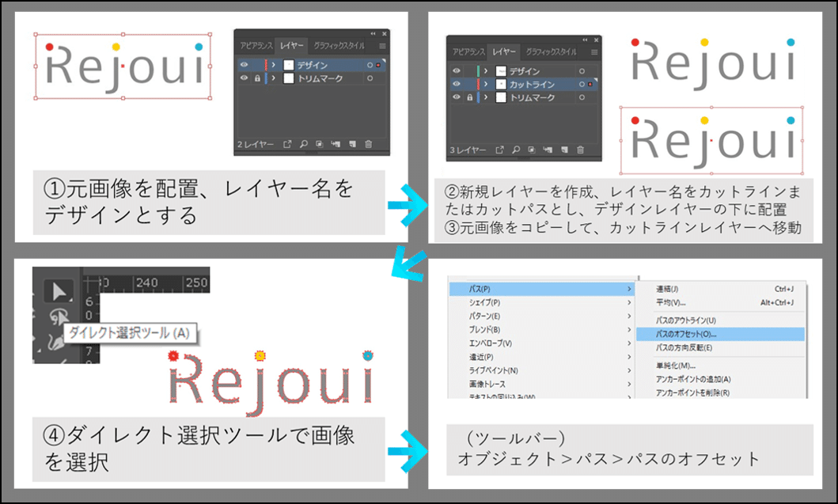This screenshot has width=838, height=504.
Task: Click the カットライン layer thumbnail
Action: [x=501, y=84]
